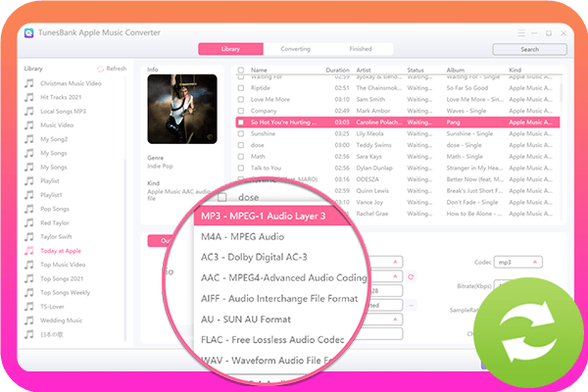Choose AAC - MPEG4-Advanced Audio Coding
This screenshot has height=392, width=588.
click(x=284, y=277)
